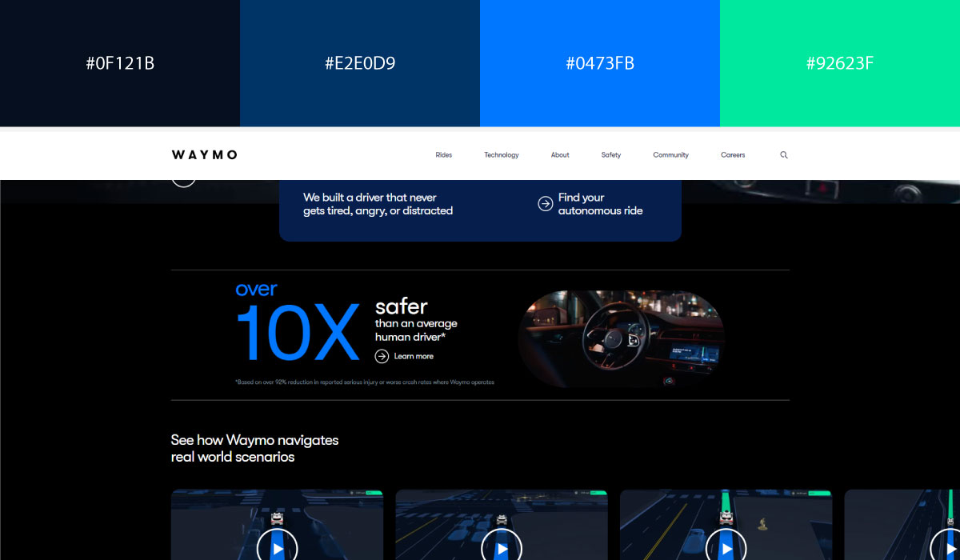Click 'than an average human driver*' text
This screenshot has width=960, height=560.
tap(416, 330)
